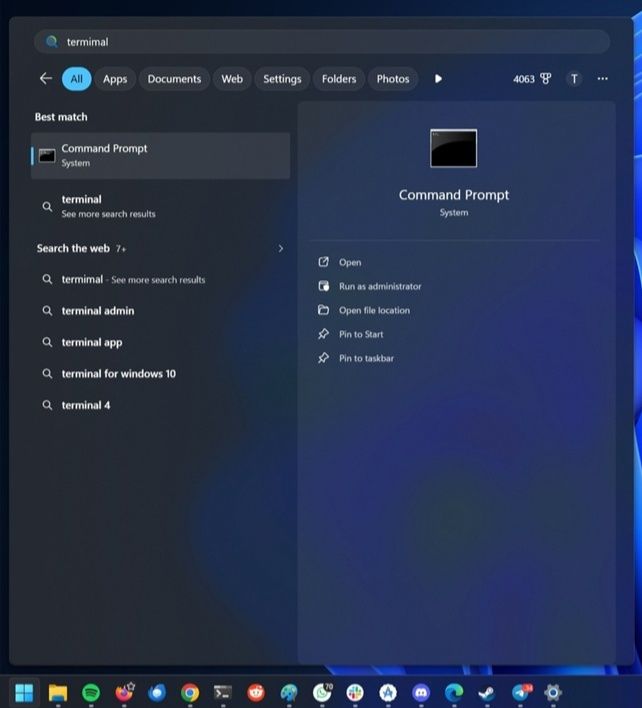Click the Windows Start button

pos(24,692)
